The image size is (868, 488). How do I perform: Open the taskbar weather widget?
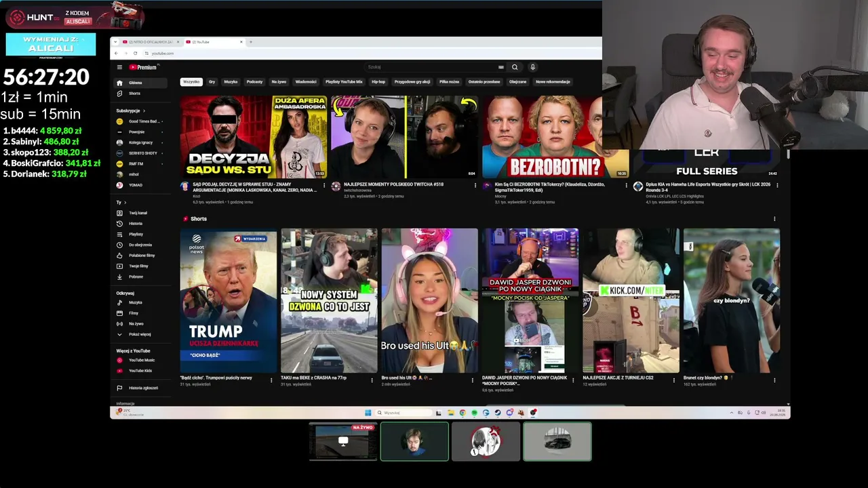pos(130,412)
